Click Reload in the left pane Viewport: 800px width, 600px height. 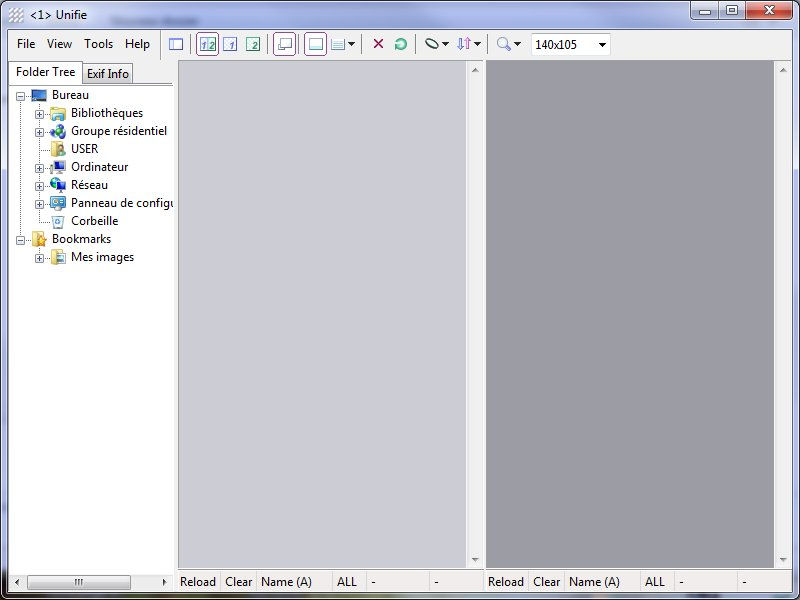tap(198, 582)
